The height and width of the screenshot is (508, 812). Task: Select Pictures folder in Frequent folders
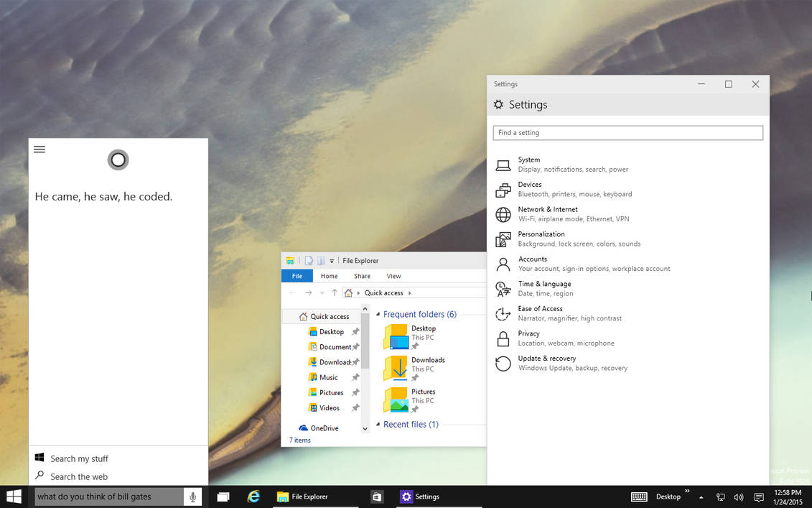[410, 400]
